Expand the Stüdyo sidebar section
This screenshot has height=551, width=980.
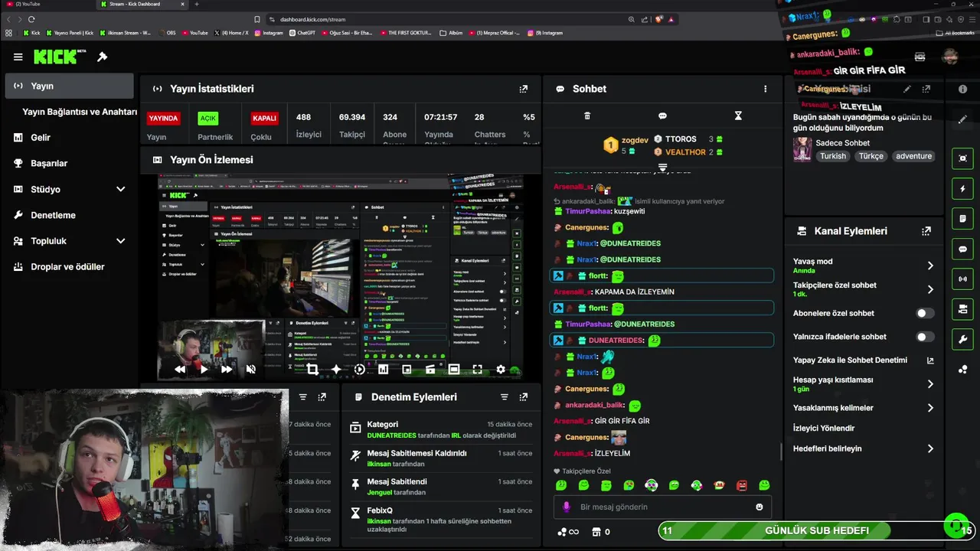pyautogui.click(x=120, y=189)
